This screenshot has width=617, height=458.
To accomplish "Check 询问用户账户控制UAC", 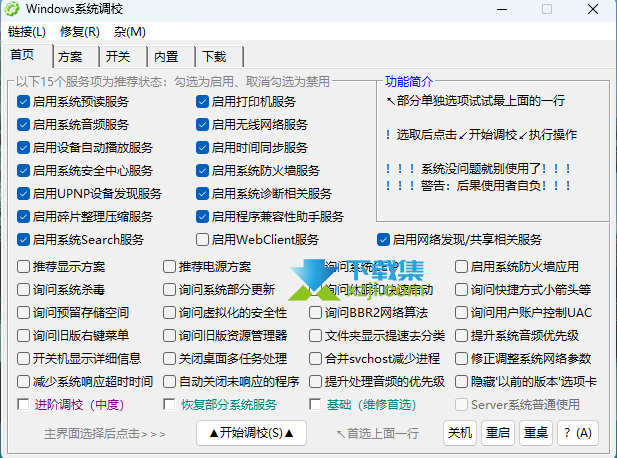I will pyautogui.click(x=461, y=313).
